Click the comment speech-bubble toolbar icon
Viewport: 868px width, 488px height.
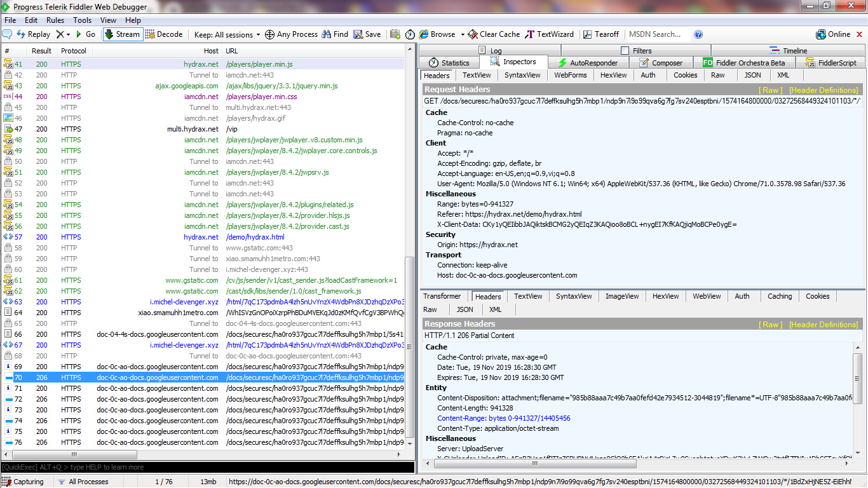(x=8, y=34)
